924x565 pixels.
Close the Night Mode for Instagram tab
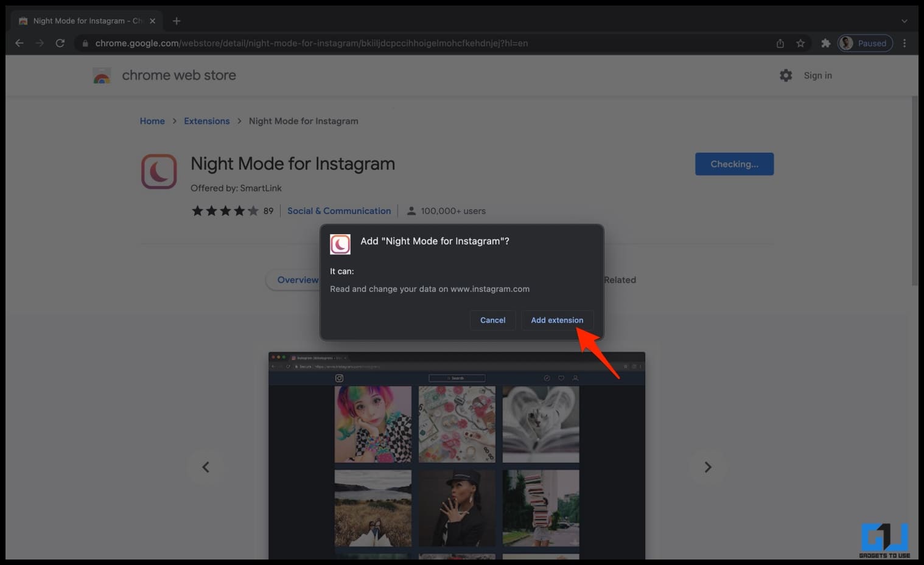point(153,21)
